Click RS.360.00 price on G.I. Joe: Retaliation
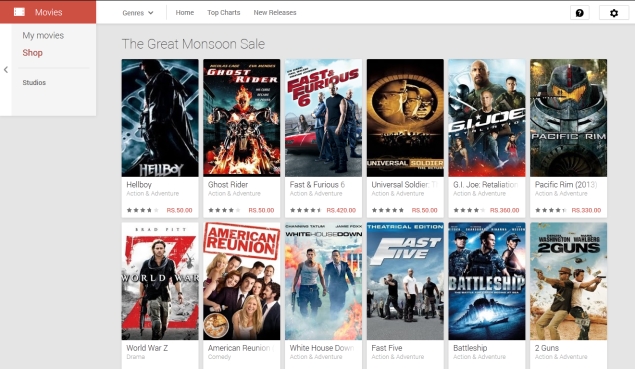The image size is (635, 369). coord(504,210)
